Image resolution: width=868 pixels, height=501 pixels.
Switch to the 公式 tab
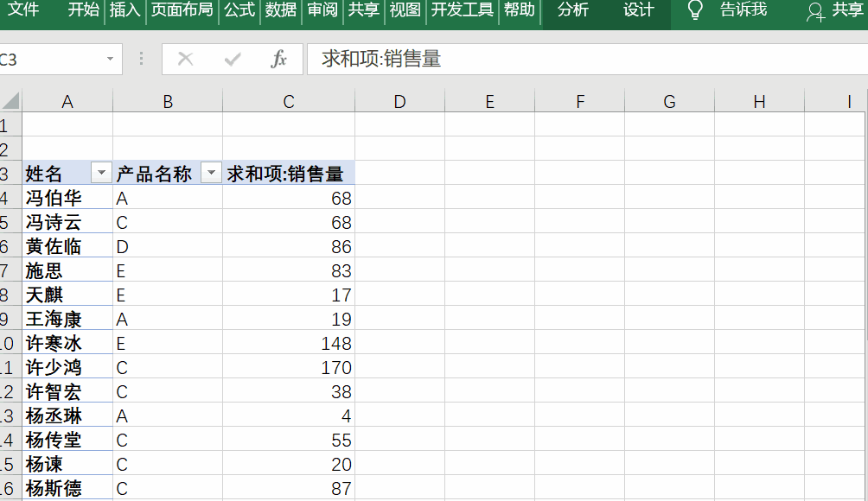point(239,10)
